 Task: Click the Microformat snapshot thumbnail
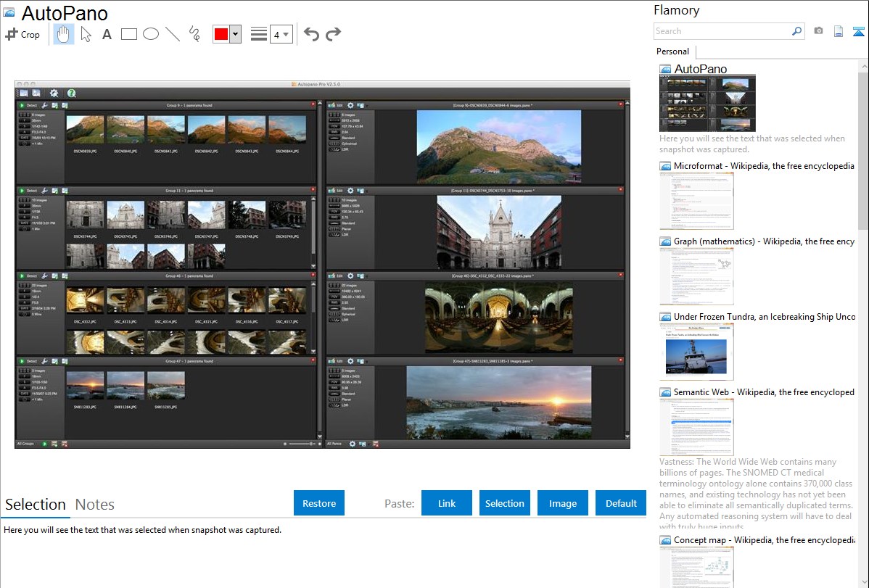point(696,201)
